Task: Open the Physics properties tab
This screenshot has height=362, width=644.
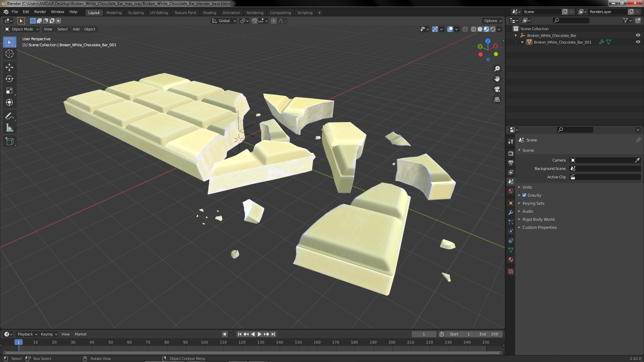Action: pos(511,231)
